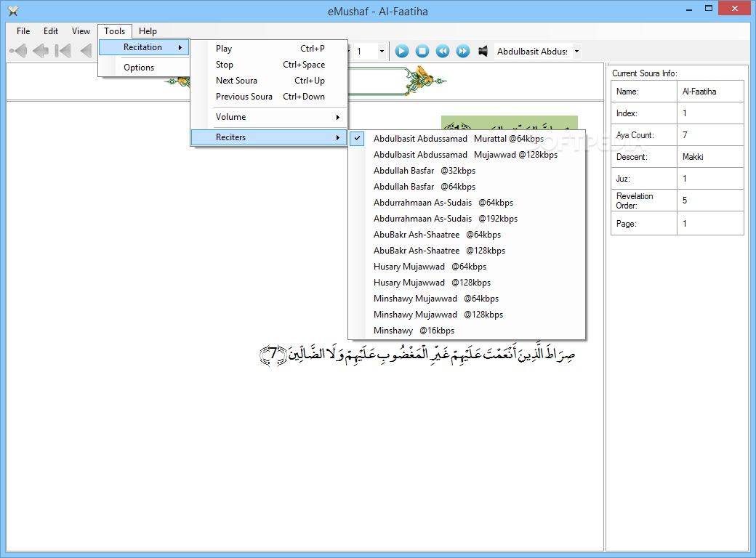756x558 pixels.
Task: Choose Previous Soura menu item
Action: coord(269,97)
